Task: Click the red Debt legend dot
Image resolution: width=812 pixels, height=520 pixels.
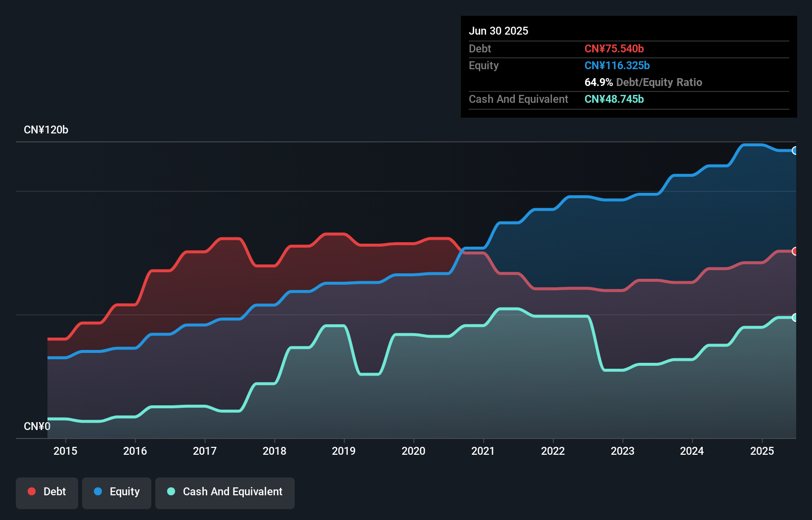Action: (32, 491)
